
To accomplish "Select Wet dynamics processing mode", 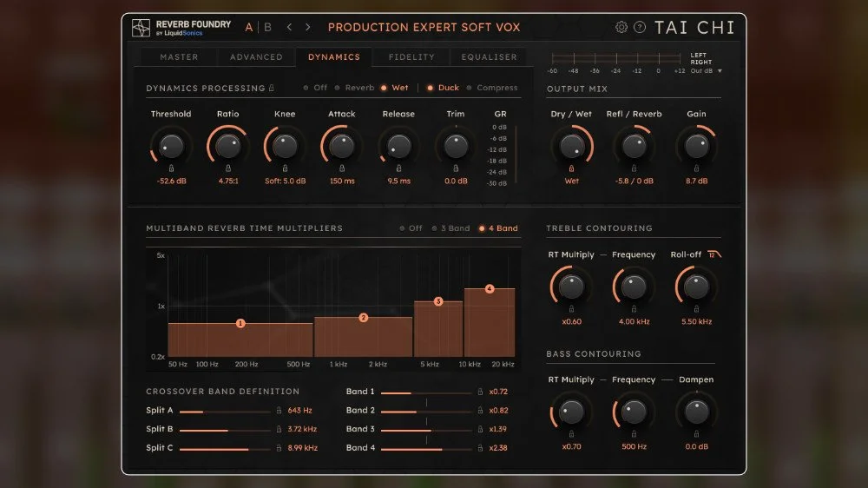I will click(x=394, y=88).
